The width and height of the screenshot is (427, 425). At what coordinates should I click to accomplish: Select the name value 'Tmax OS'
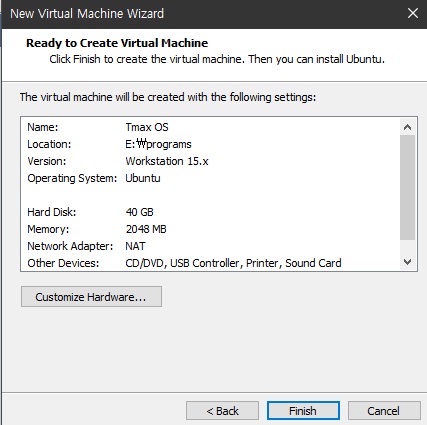(x=147, y=127)
